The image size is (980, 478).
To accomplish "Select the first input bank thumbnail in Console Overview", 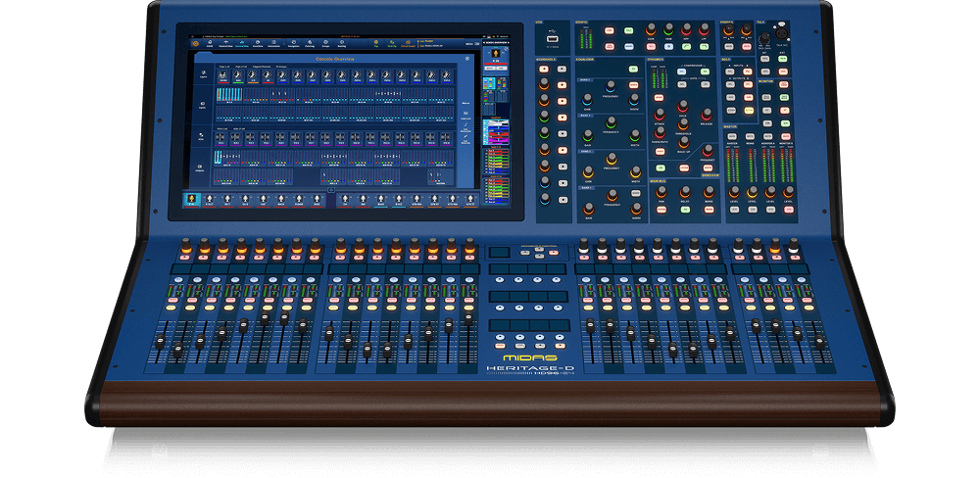I will tap(229, 95).
